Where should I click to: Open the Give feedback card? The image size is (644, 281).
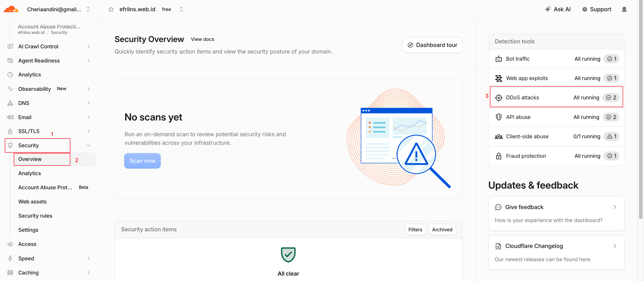point(556,214)
